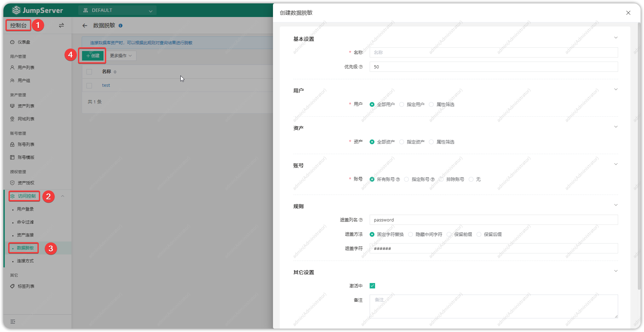The height and width of the screenshot is (332, 644).
Task: Collapse the 基本设置 section chevron
Action: (616, 38)
